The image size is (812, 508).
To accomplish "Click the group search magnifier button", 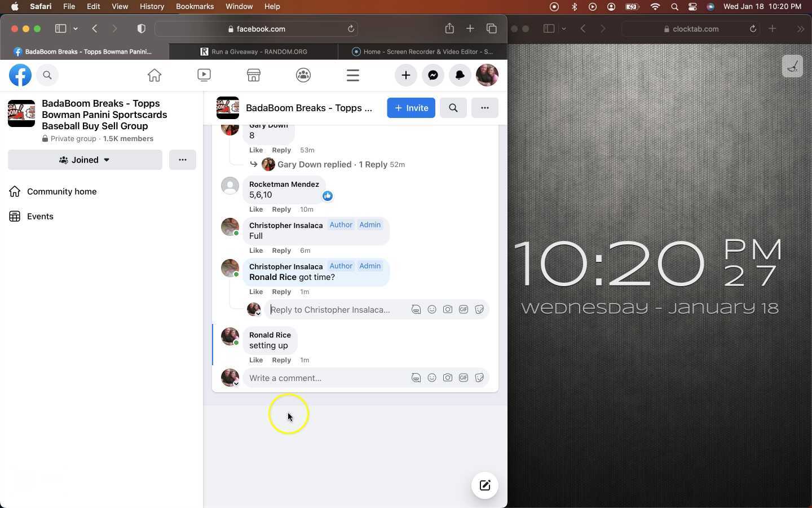I will (453, 108).
